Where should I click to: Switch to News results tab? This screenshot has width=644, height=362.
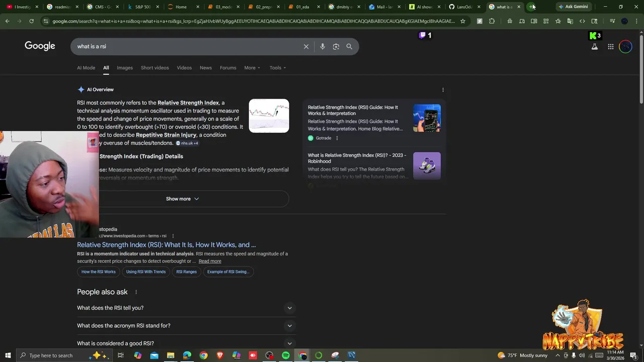pos(206,68)
